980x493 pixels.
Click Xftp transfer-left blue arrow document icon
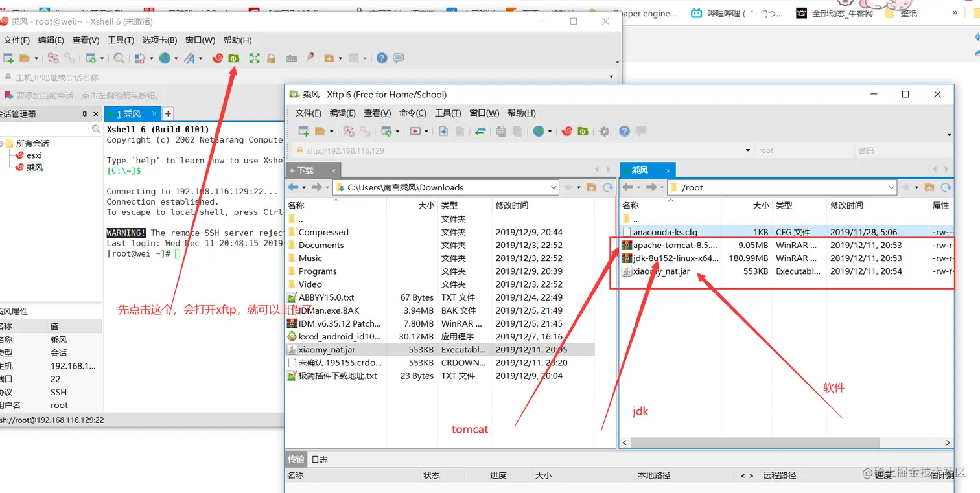(x=444, y=131)
